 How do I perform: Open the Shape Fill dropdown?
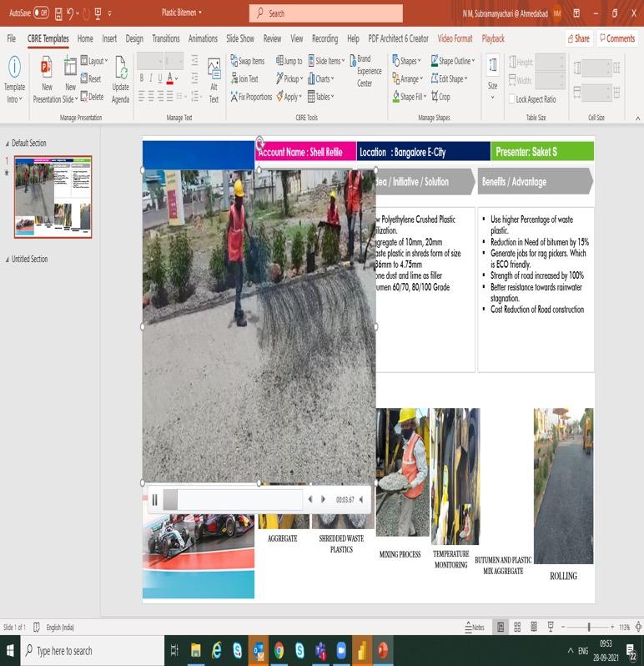point(410,97)
